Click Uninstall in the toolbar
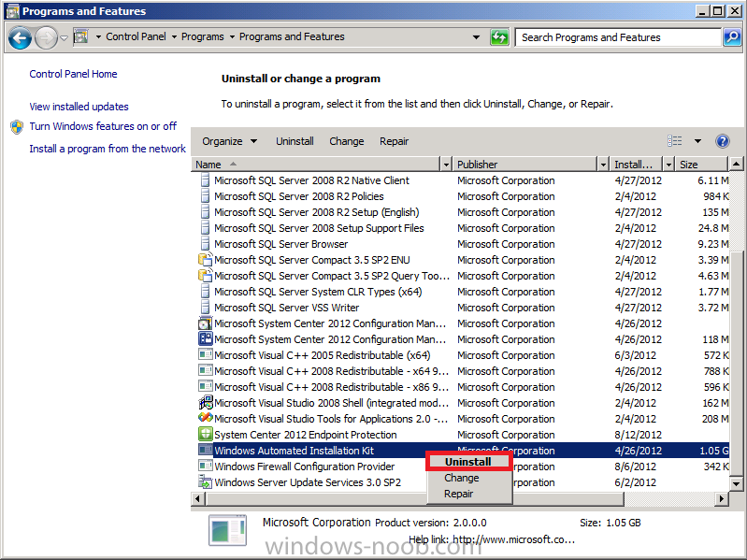Viewport: 747px width, 560px height. pos(294,141)
